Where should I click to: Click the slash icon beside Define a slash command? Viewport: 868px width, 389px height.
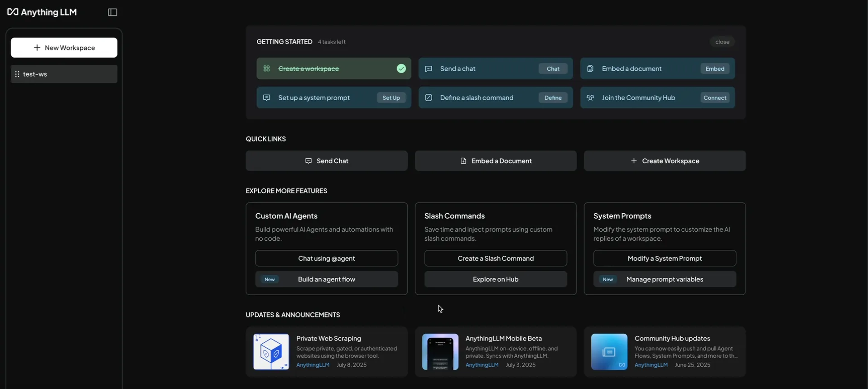click(x=429, y=97)
